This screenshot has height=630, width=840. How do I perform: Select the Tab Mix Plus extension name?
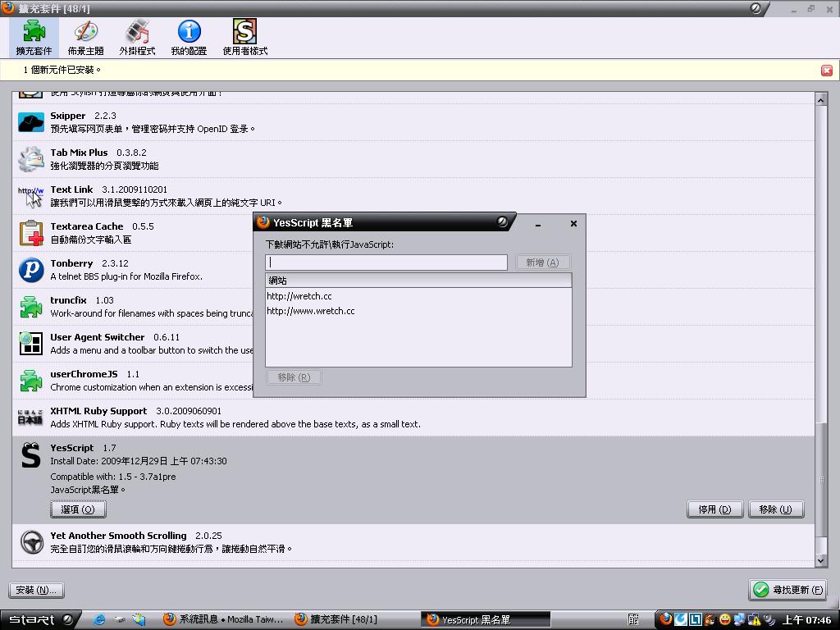(x=79, y=153)
